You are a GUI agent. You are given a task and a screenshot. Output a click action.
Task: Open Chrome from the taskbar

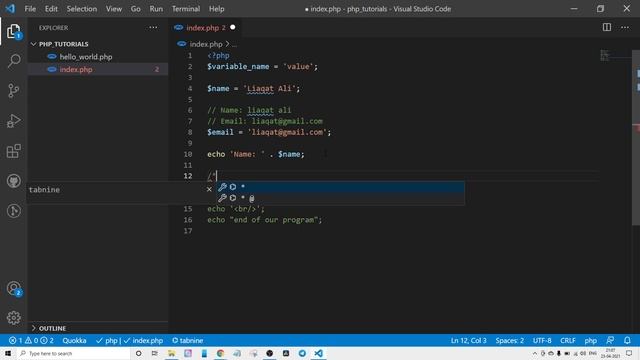coord(220,353)
